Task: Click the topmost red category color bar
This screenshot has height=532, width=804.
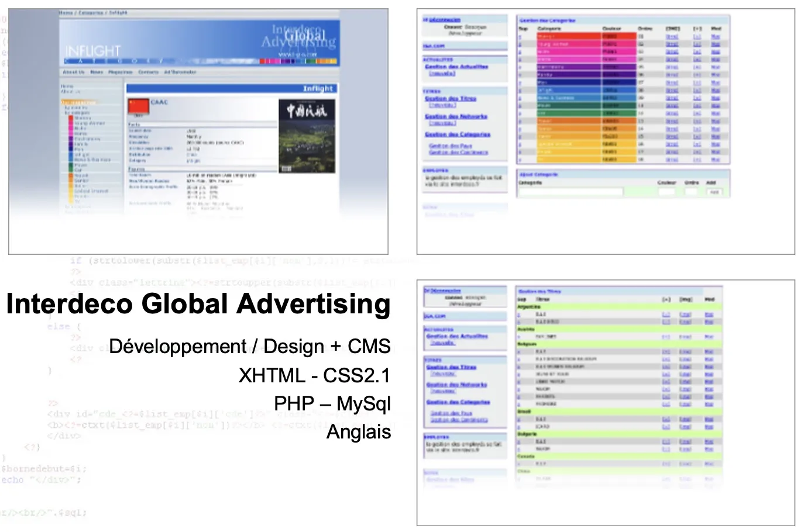Action: (x=586, y=36)
